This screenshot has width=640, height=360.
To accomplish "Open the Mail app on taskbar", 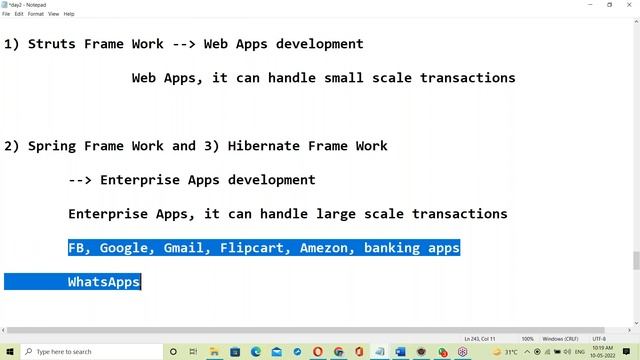I will point(277,351).
